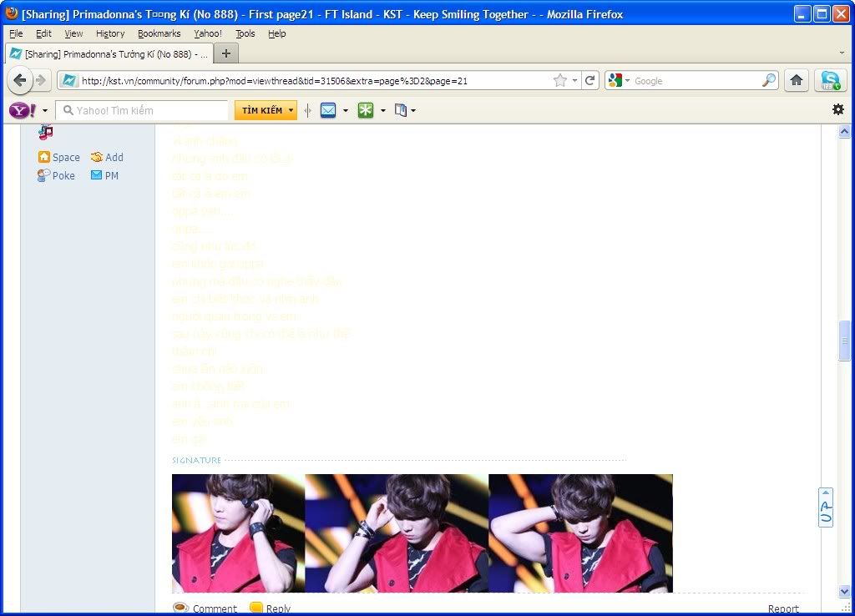The height and width of the screenshot is (616, 855).
Task: Open Yahoo toolbar mail envelope icon
Action: [328, 111]
